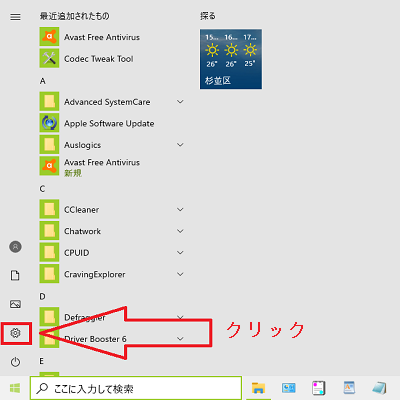Open Apple Software Update icon
The height and width of the screenshot is (400, 400).
[x=49, y=123]
